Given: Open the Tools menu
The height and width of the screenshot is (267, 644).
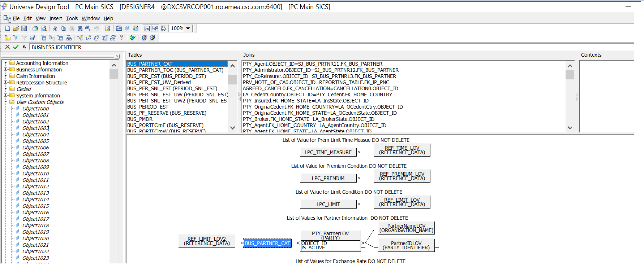Looking at the screenshot, I should click(x=72, y=18).
